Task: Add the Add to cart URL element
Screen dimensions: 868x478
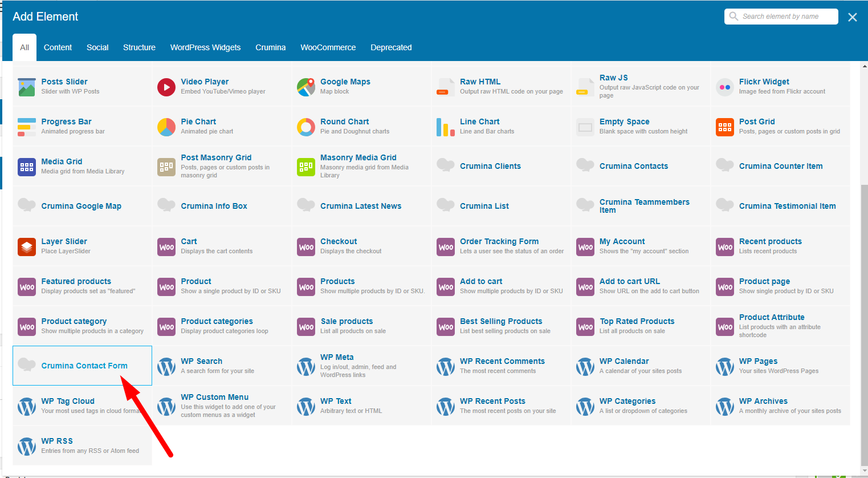Action: coord(641,286)
